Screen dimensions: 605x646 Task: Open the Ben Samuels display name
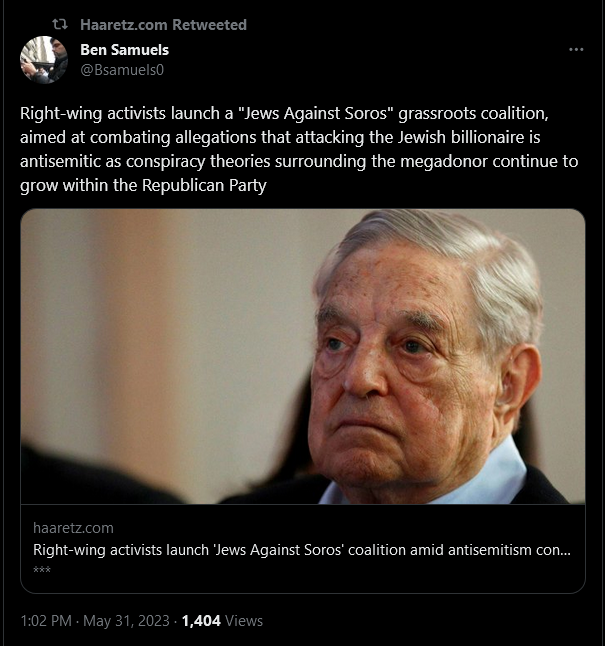(125, 48)
